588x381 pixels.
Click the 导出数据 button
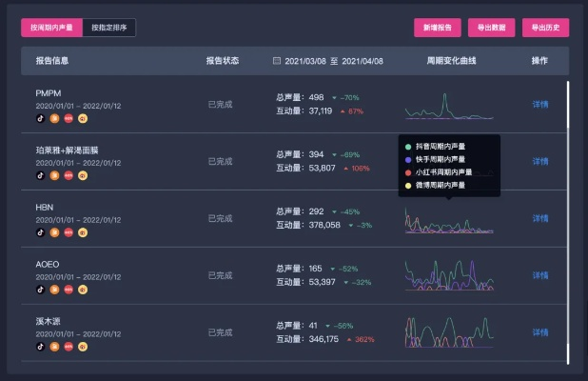492,28
